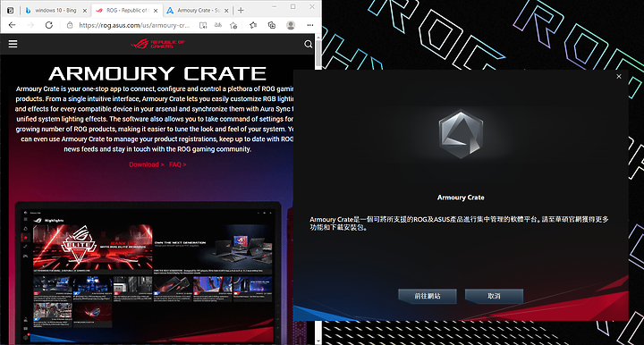The width and height of the screenshot is (644, 345).
Task: Click the Republic of Gamers logo
Action: coord(157,44)
